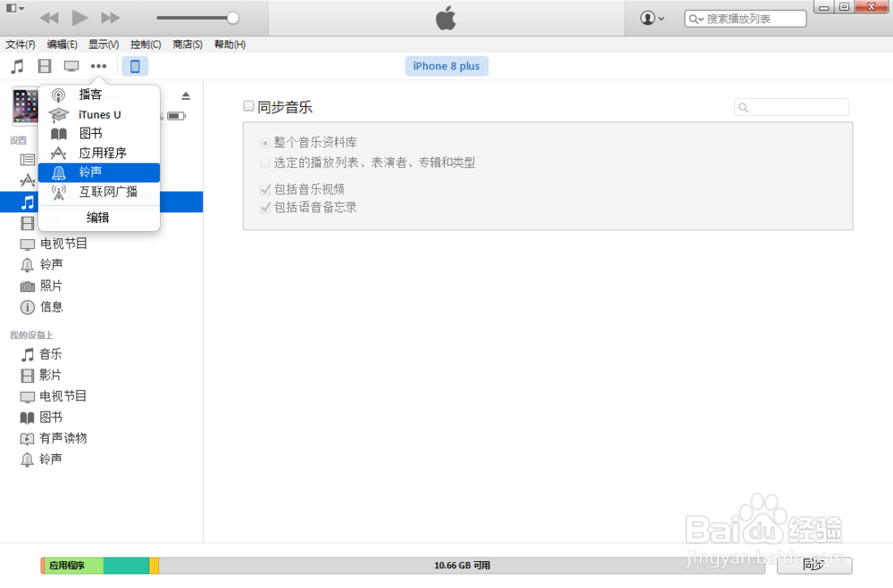Screen dimensions: 893x588
Task: Click the iPhone 8 plus device tab
Action: click(446, 66)
